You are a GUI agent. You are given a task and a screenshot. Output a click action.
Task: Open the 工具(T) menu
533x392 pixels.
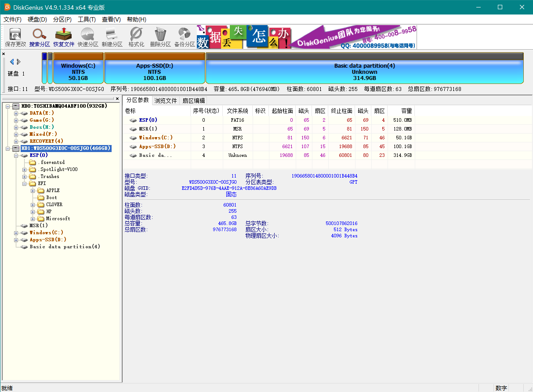tap(87, 19)
